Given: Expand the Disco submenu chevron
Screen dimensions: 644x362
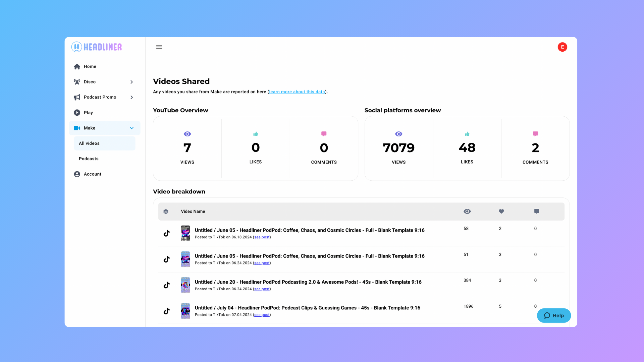Looking at the screenshot, I should click(x=131, y=82).
